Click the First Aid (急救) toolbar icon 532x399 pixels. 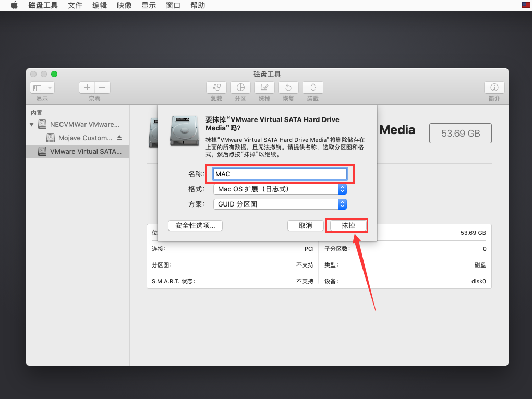coord(216,88)
